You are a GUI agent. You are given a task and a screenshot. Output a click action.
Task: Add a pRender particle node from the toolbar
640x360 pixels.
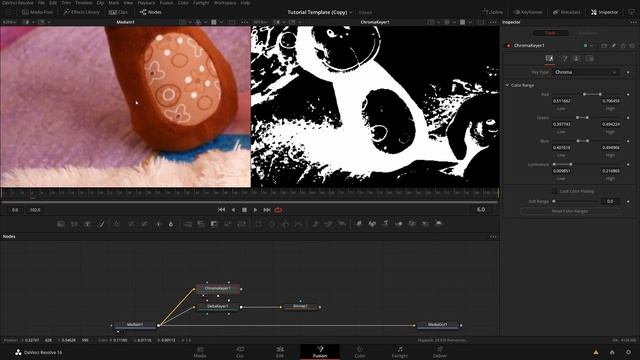342,224
